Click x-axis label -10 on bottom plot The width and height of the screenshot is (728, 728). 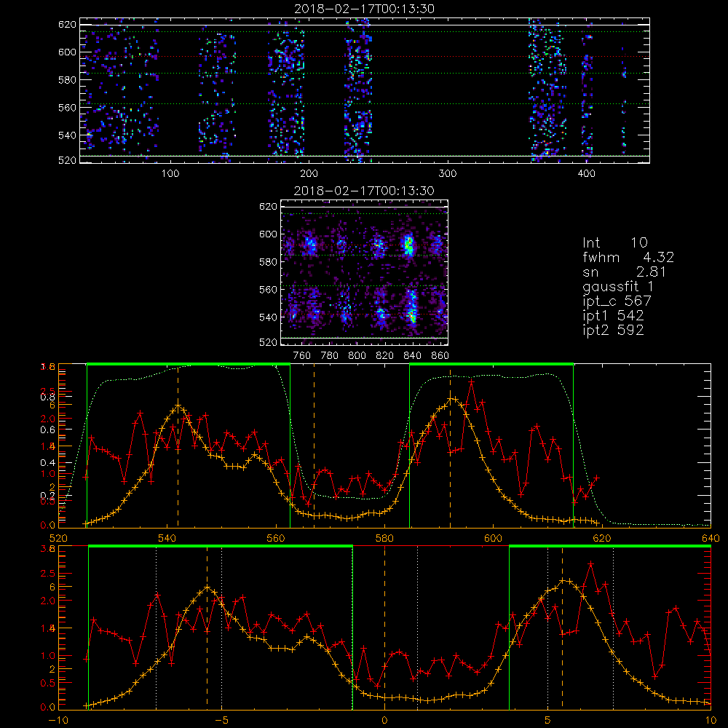point(58,720)
